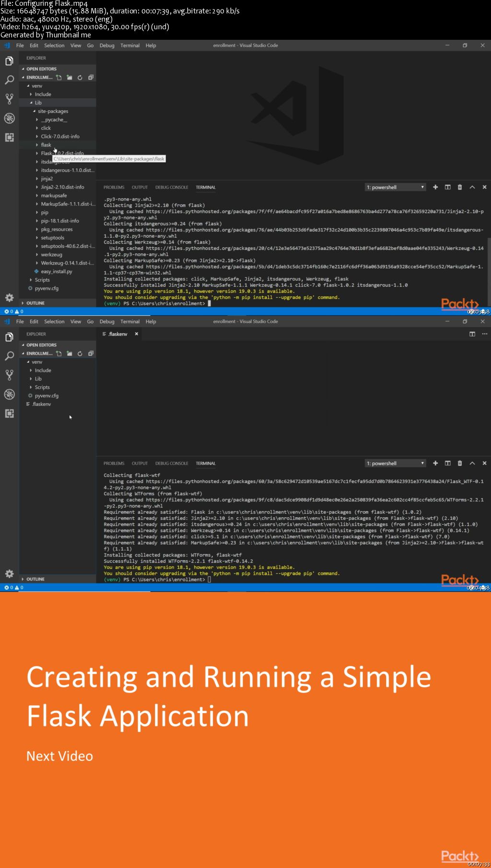
Task: Expand Scripts folder in the .flaskenv window
Action: (42, 387)
